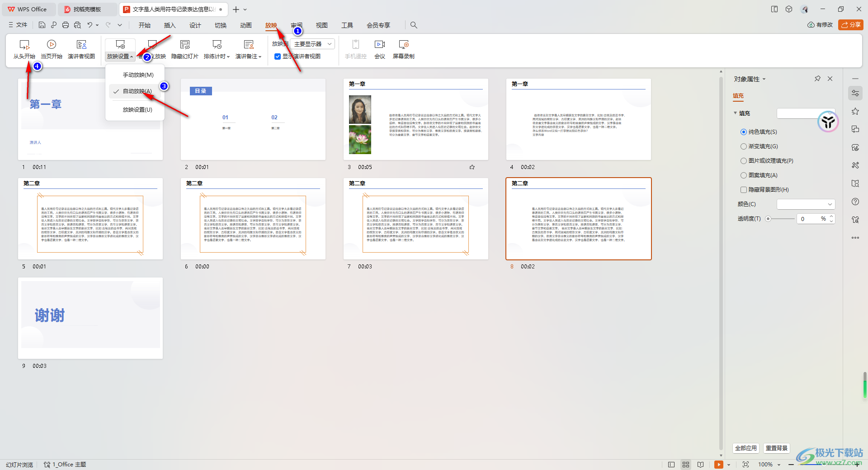Expand the 排练计时 dropdown
868x470 pixels.
[217, 56]
